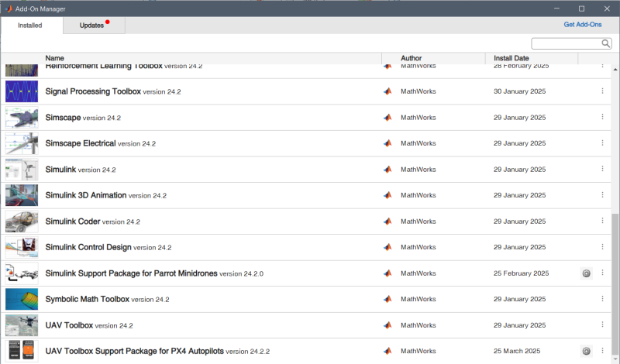Switch to the Installed tab
620x364 pixels.
tap(30, 26)
